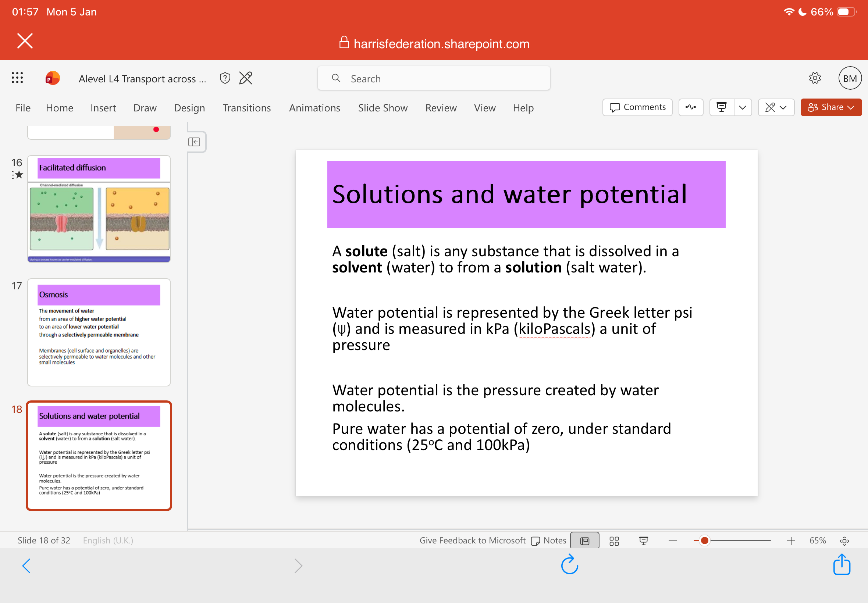Click the PowerPoint logo icon
The height and width of the screenshot is (603, 868).
coord(53,78)
